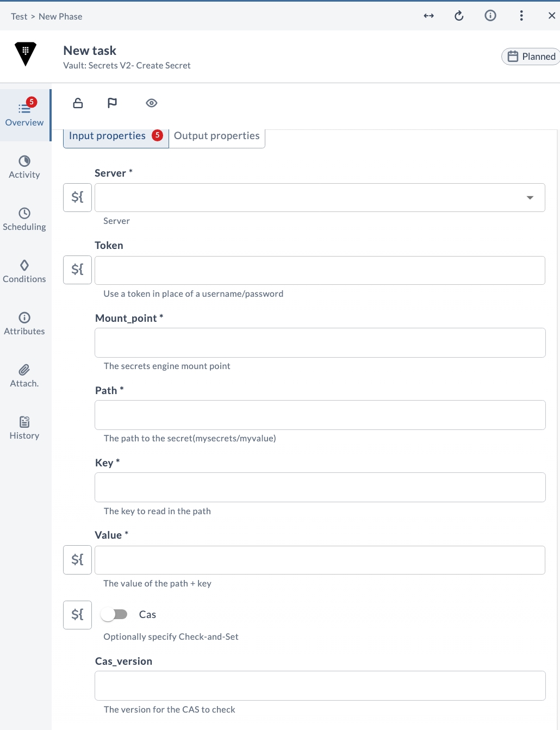560x730 pixels.
Task: Focus the Key input field
Action: coord(320,487)
